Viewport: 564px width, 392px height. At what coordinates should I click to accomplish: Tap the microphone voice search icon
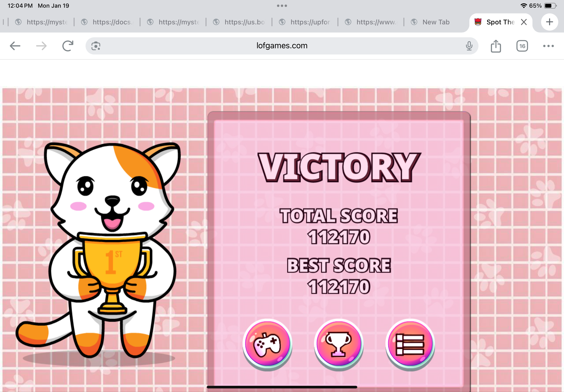pyautogui.click(x=469, y=46)
